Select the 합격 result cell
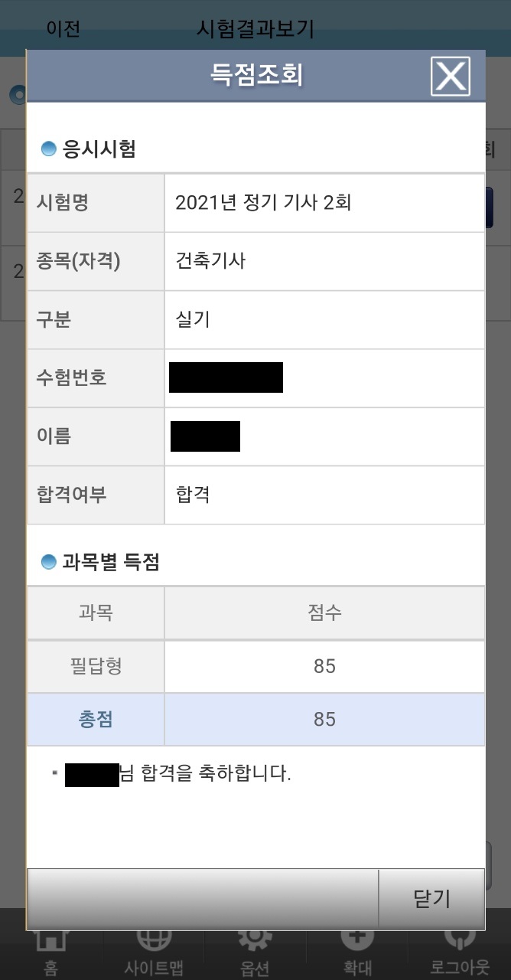511x980 pixels. [x=324, y=494]
